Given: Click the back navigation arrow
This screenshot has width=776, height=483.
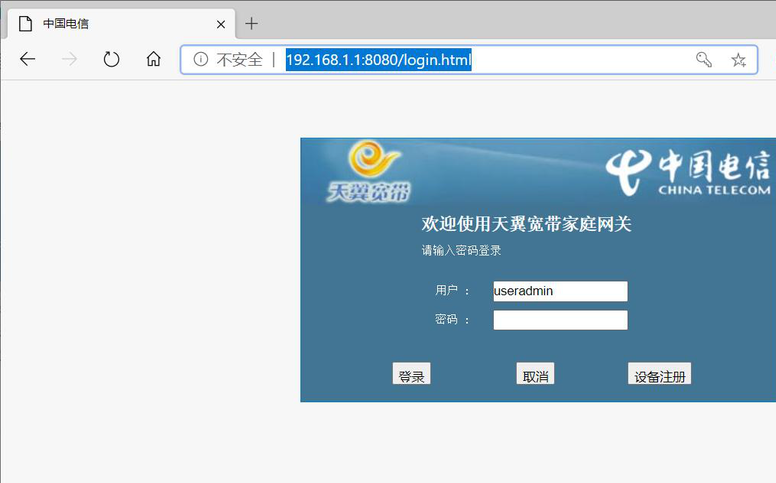Looking at the screenshot, I should 27,60.
